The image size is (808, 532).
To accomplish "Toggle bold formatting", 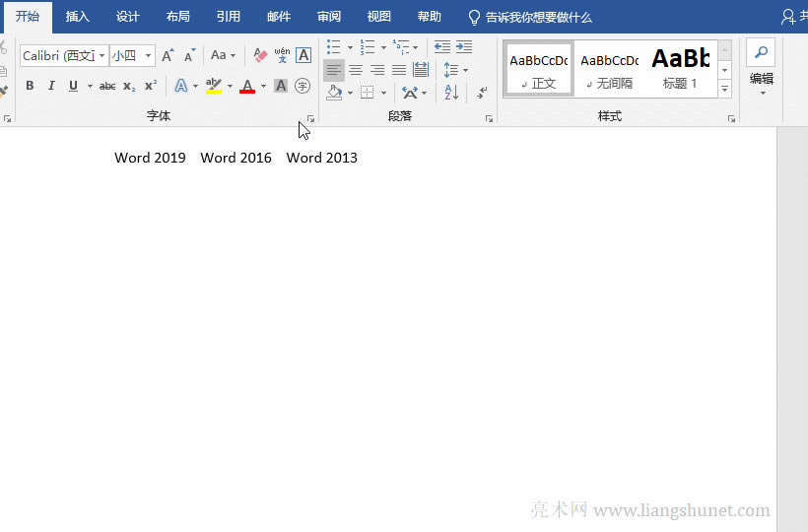I will point(30,86).
